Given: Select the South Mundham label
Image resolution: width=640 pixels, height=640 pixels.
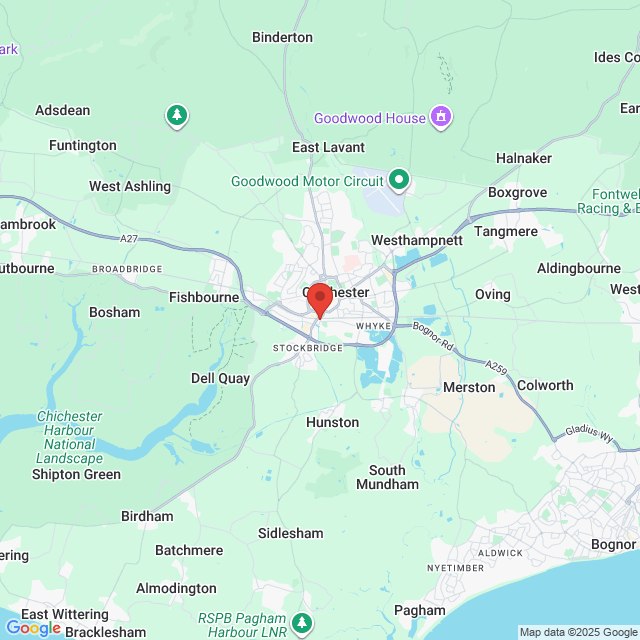Looking at the screenshot, I should coord(387,477).
